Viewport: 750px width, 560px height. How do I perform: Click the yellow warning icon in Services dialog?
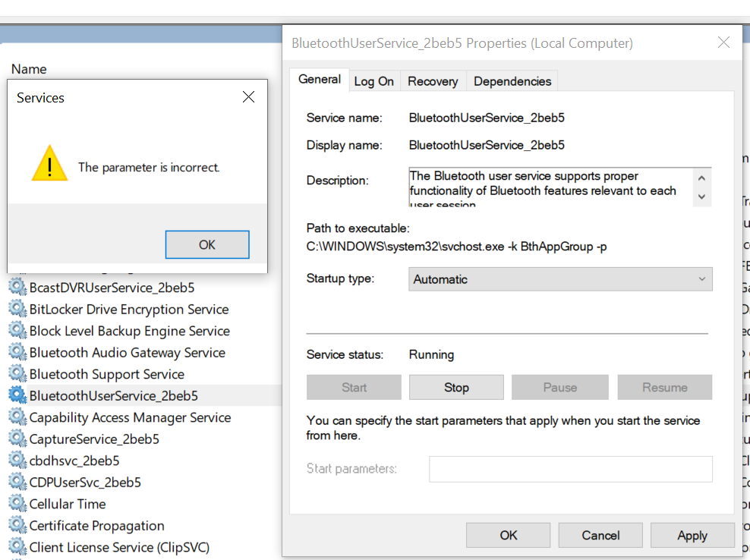coord(50,163)
